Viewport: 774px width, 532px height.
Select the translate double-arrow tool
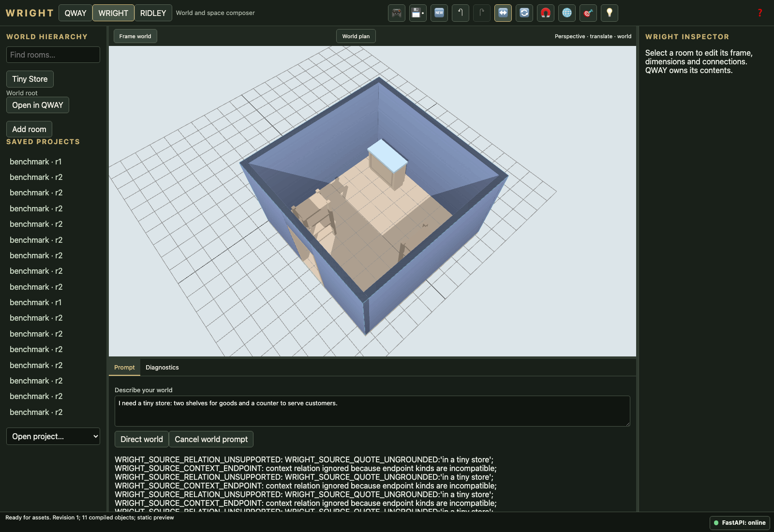503,13
